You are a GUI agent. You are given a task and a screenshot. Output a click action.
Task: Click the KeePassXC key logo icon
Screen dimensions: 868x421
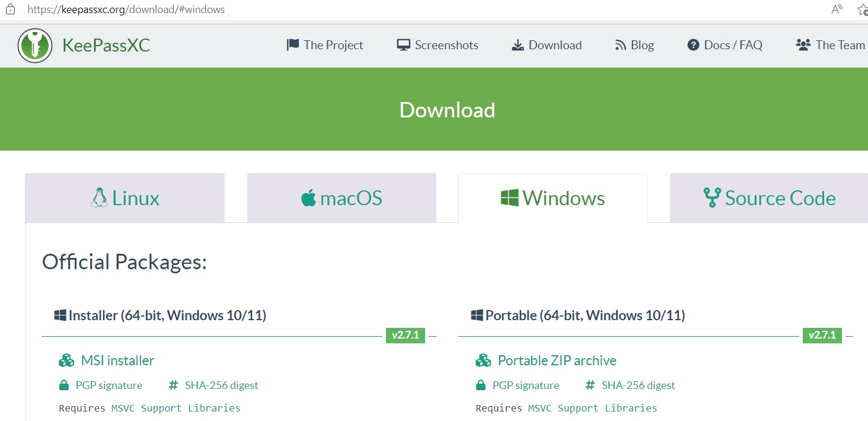(35, 45)
